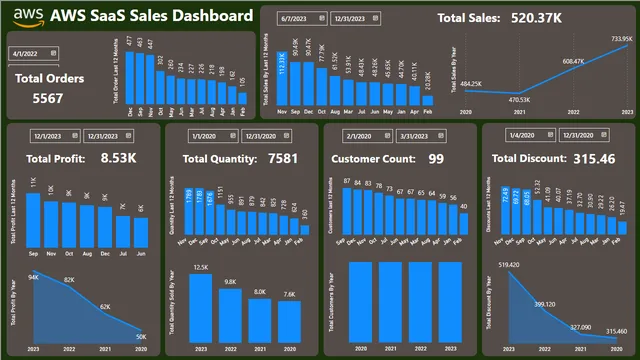Click the 470.53K label on sales line

(519, 100)
